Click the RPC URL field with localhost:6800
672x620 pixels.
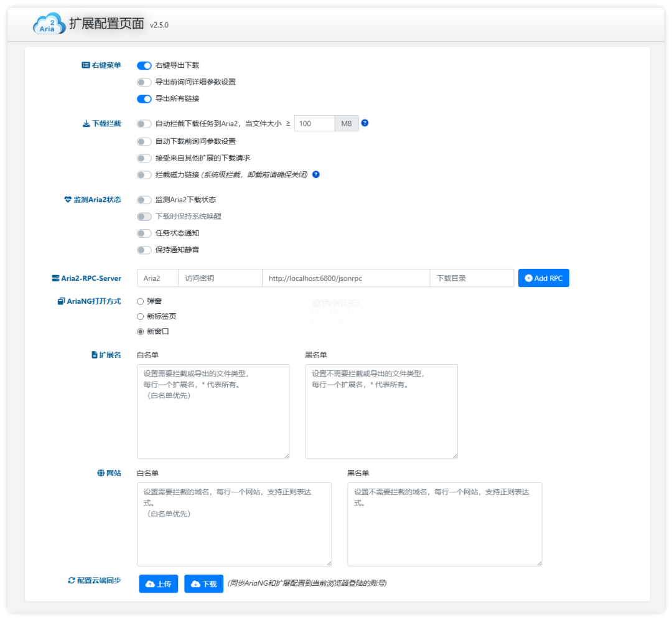click(x=346, y=278)
